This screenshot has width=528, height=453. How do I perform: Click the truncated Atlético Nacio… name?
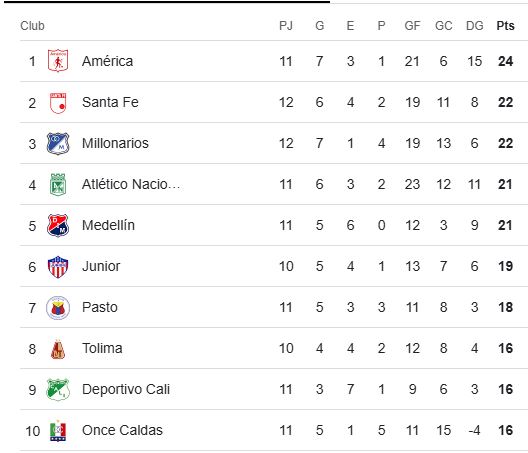pyautogui.click(x=131, y=184)
